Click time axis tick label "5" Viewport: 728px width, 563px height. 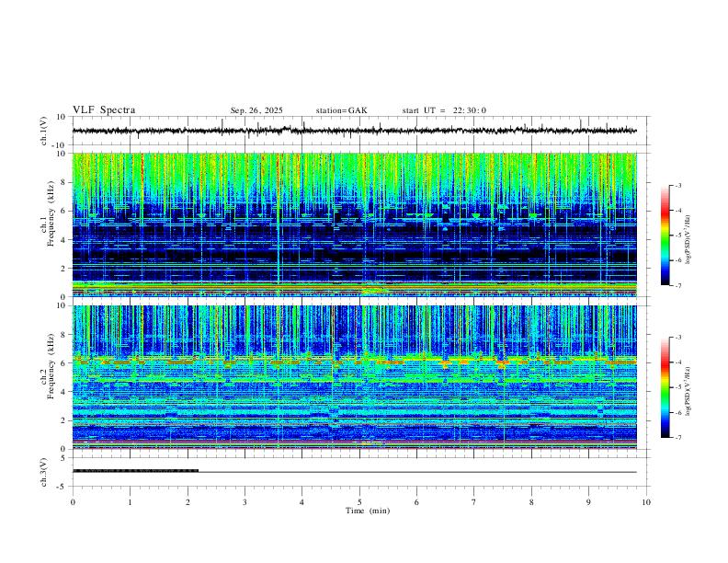point(359,502)
